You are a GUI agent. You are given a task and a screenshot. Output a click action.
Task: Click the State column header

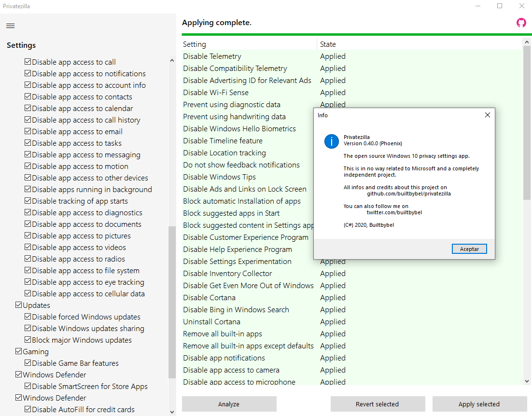(420, 44)
